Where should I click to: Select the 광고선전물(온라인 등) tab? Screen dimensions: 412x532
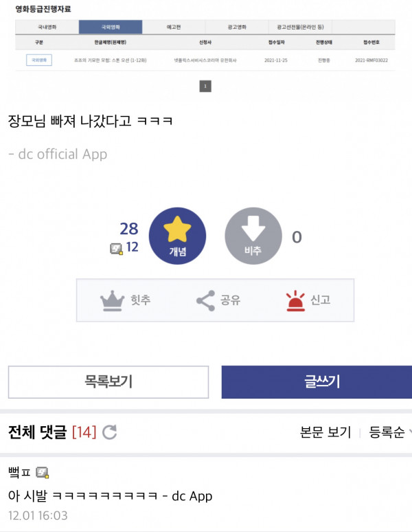pos(300,27)
